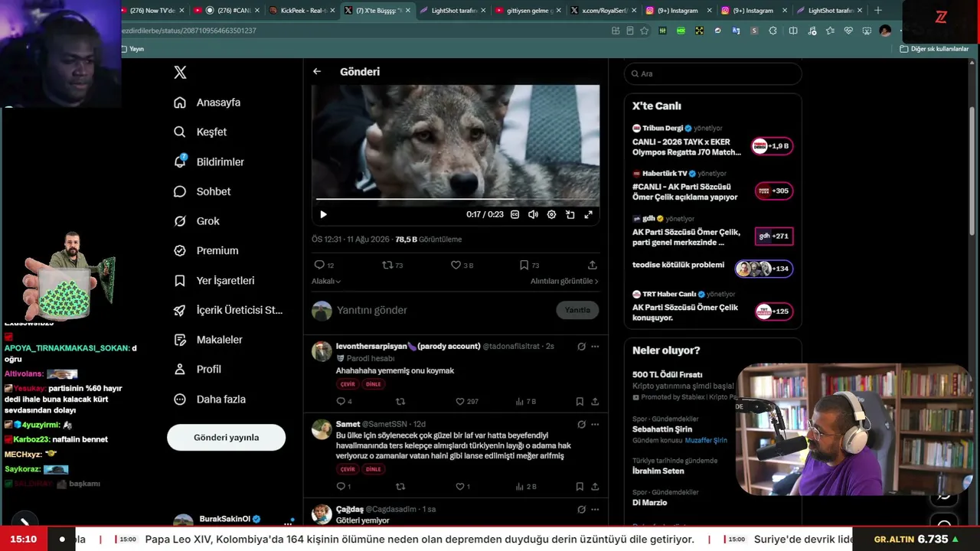This screenshot has height=551, width=980.
Task: Toggle picture-in-picture for the video
Action: pyautogui.click(x=570, y=214)
